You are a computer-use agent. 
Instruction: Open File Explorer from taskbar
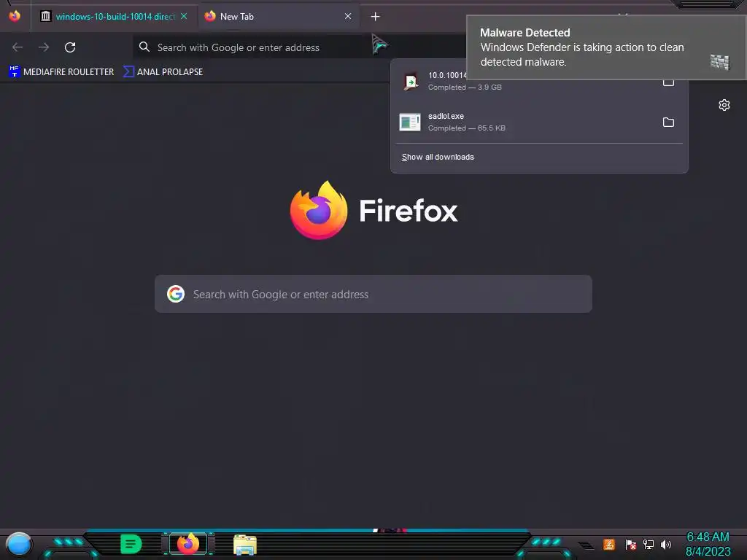point(245,545)
